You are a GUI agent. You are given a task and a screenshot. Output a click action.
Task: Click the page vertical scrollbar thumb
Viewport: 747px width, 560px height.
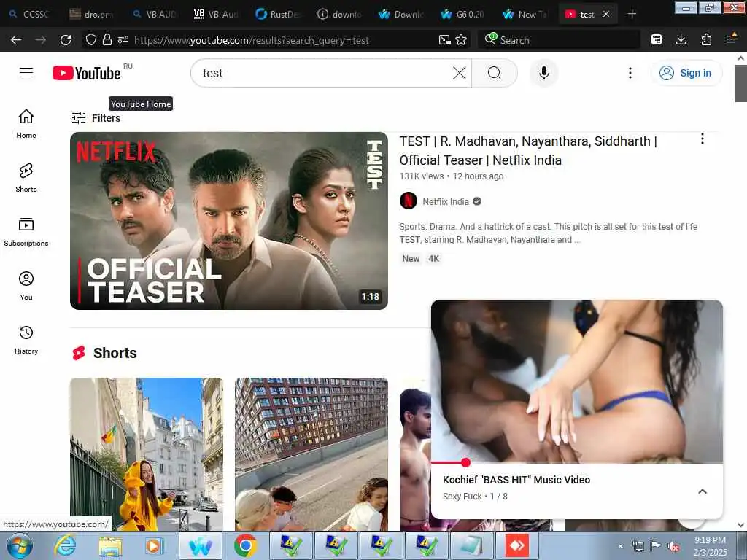tap(740, 83)
